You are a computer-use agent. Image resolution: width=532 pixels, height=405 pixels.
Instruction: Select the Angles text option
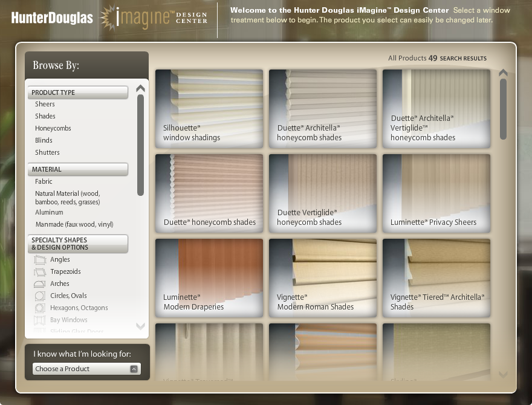pyautogui.click(x=60, y=259)
